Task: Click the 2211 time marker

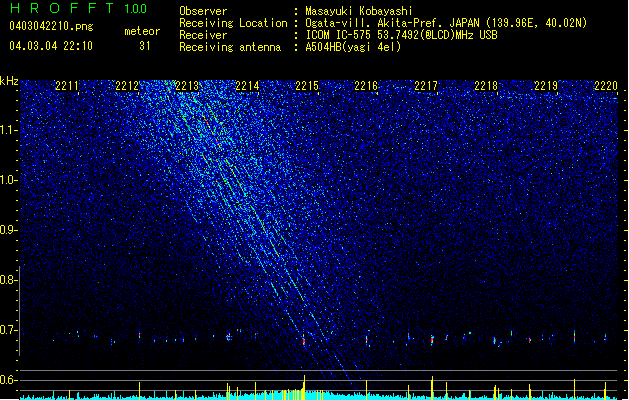Action: pos(67,86)
